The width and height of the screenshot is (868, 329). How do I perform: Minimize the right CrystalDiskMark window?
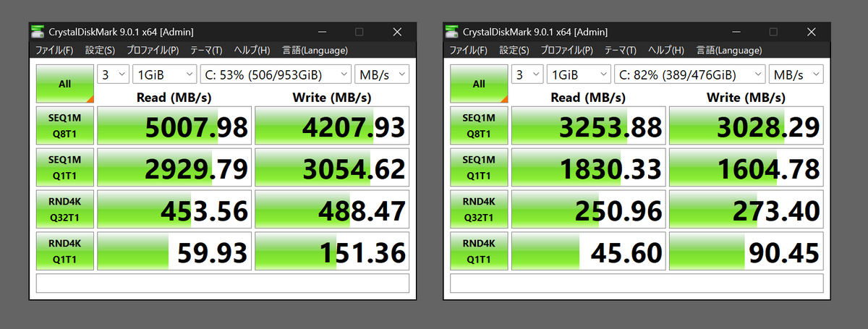[x=735, y=32]
